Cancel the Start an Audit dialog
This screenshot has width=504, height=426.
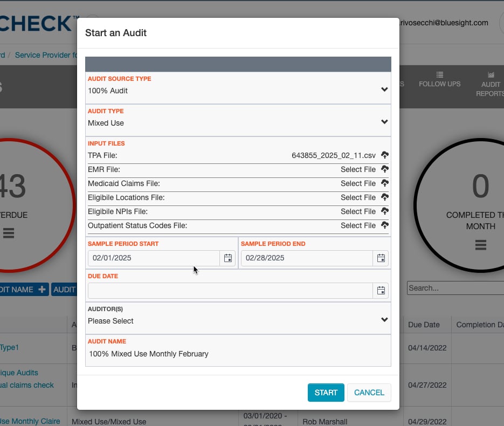369,393
